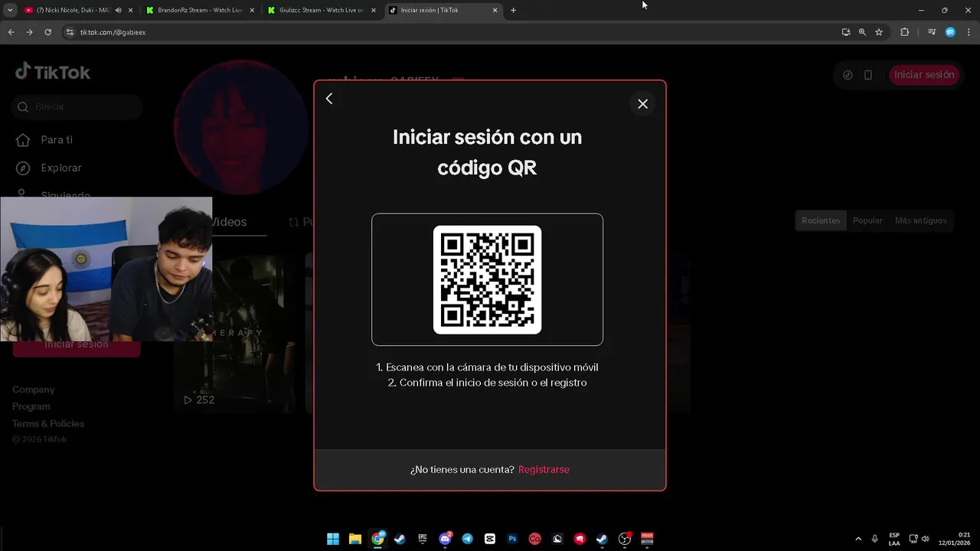Click the phone app icon in header
The width and height of the screenshot is (980, 551).
point(868,75)
